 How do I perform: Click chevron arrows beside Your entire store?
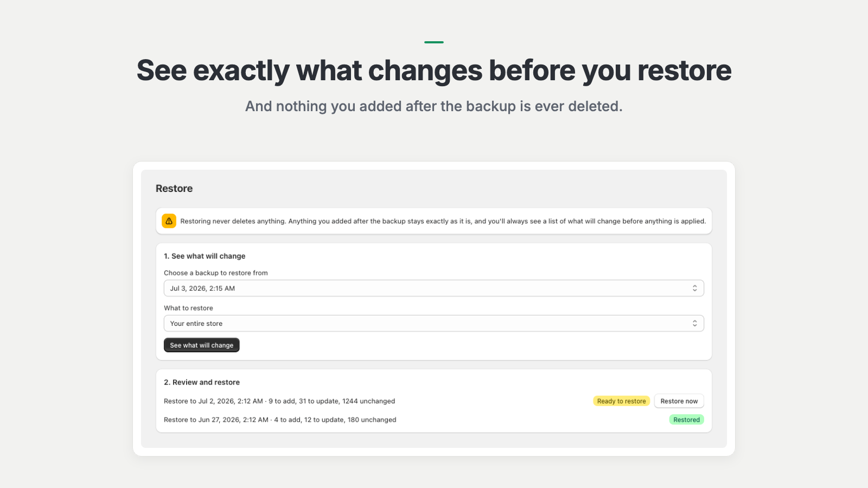tap(694, 324)
